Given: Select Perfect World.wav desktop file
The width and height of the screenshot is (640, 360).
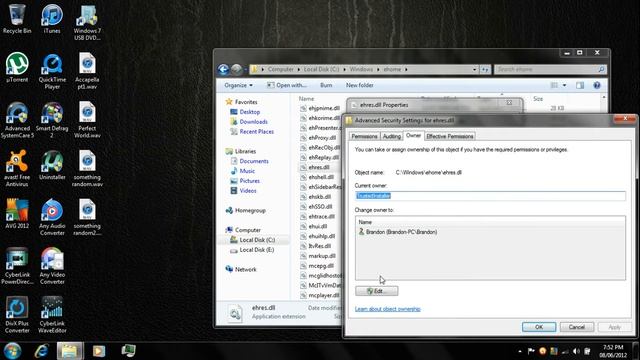Looking at the screenshot, I should point(87,120).
